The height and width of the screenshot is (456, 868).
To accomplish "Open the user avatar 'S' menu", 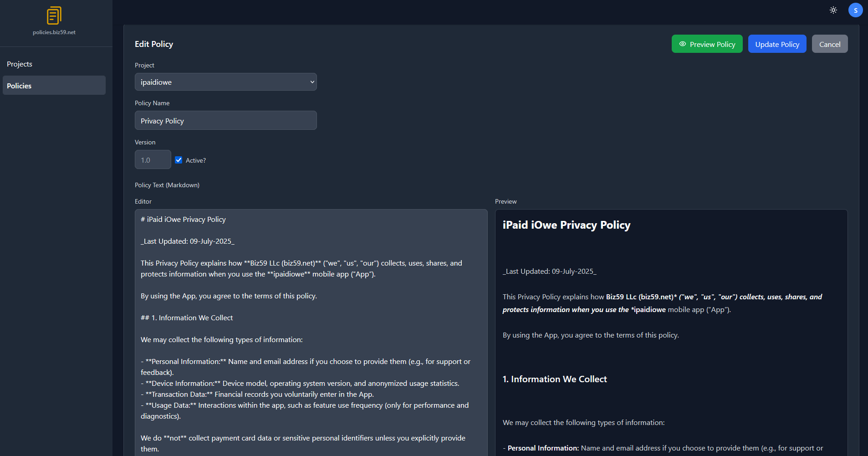I will 855,10.
